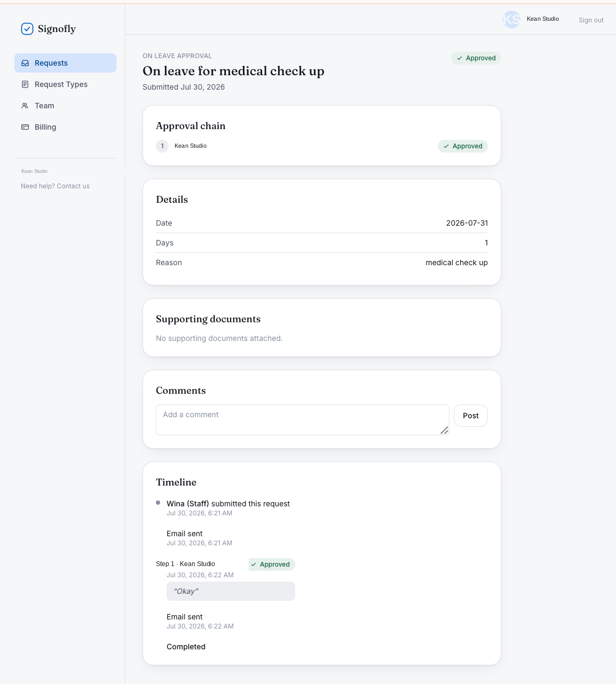
Task: Click the Need help? Contact us link
Action: [x=55, y=186]
